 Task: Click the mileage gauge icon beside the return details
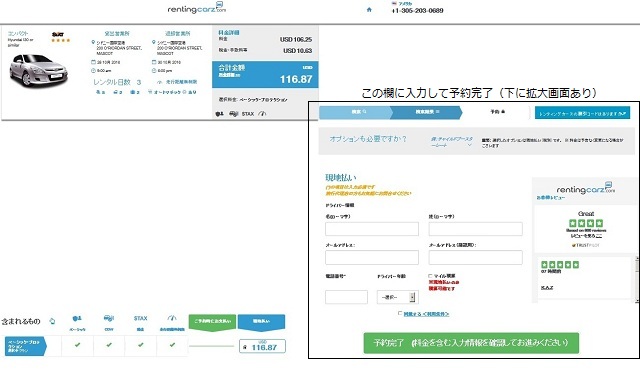(160, 82)
